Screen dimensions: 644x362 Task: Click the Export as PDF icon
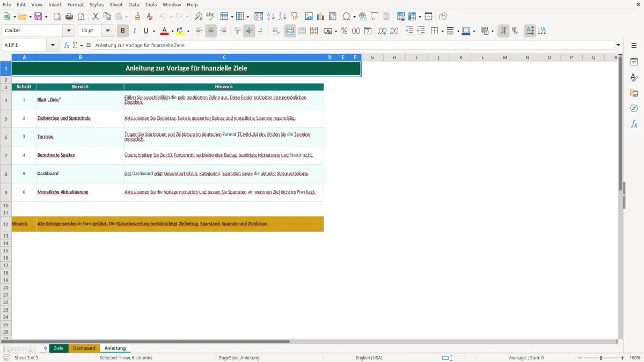[57, 17]
